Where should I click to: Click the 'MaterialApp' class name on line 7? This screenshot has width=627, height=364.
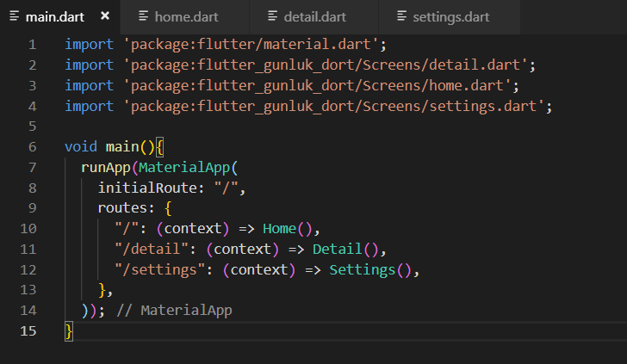tap(184, 168)
